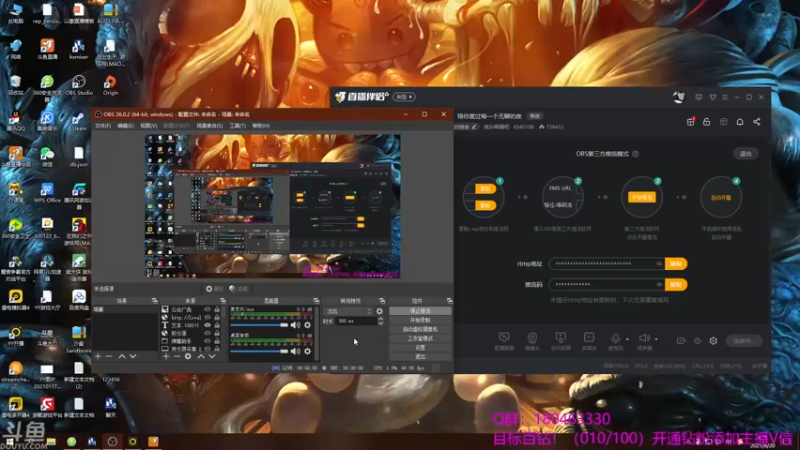Open the scene transition type dropdown
This screenshot has height=450, width=800.
[349, 311]
